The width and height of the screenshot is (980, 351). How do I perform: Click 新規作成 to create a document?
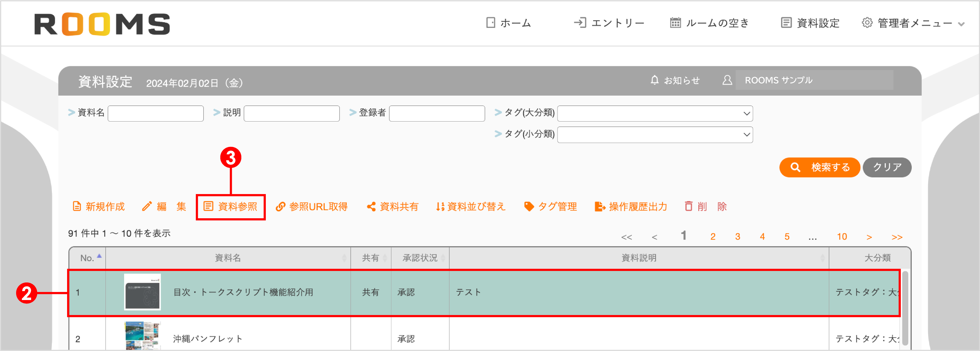tap(98, 206)
